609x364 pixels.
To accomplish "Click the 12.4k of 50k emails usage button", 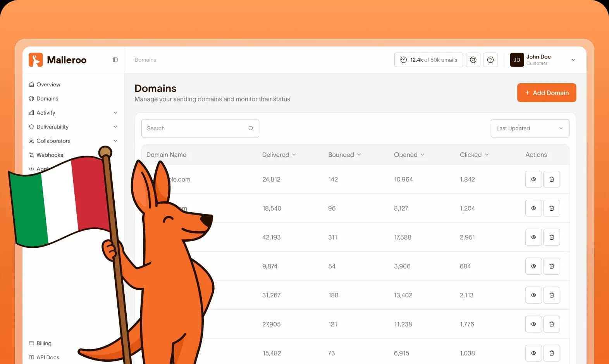I will pyautogui.click(x=428, y=60).
